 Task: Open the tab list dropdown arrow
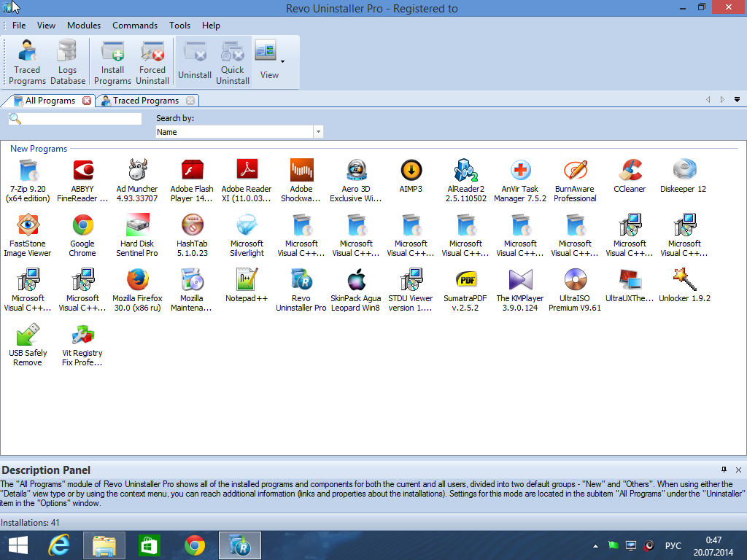(737, 99)
